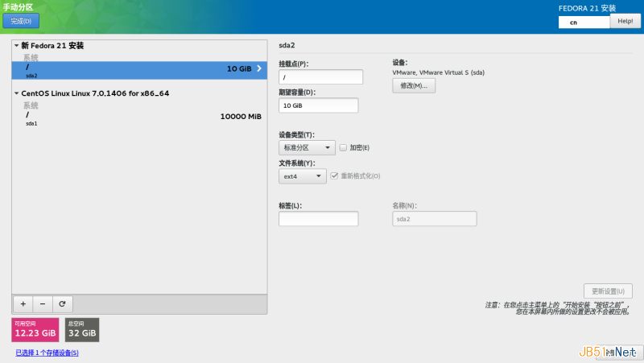Click the 系统 label under the Fedora group
Screen dimensions: 644x363
click(x=31, y=57)
